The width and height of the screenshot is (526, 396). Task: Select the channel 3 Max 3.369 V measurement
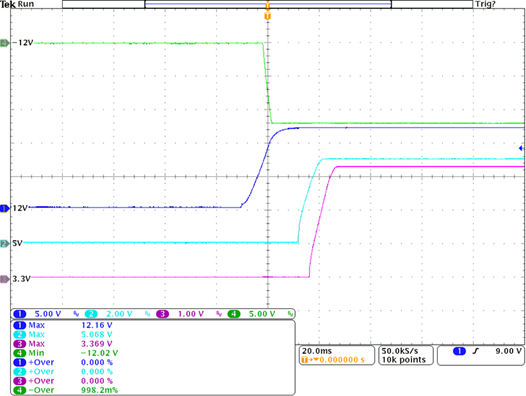63,344
